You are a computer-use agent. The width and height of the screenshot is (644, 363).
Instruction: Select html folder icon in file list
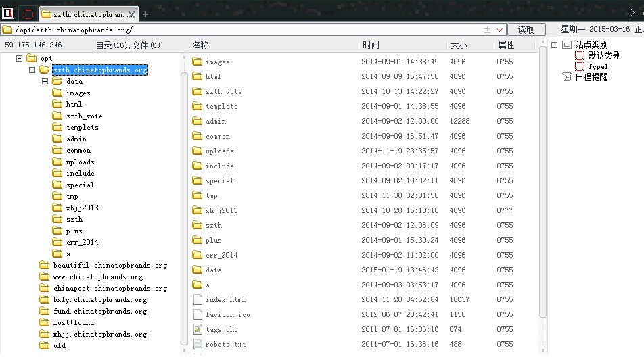click(198, 76)
